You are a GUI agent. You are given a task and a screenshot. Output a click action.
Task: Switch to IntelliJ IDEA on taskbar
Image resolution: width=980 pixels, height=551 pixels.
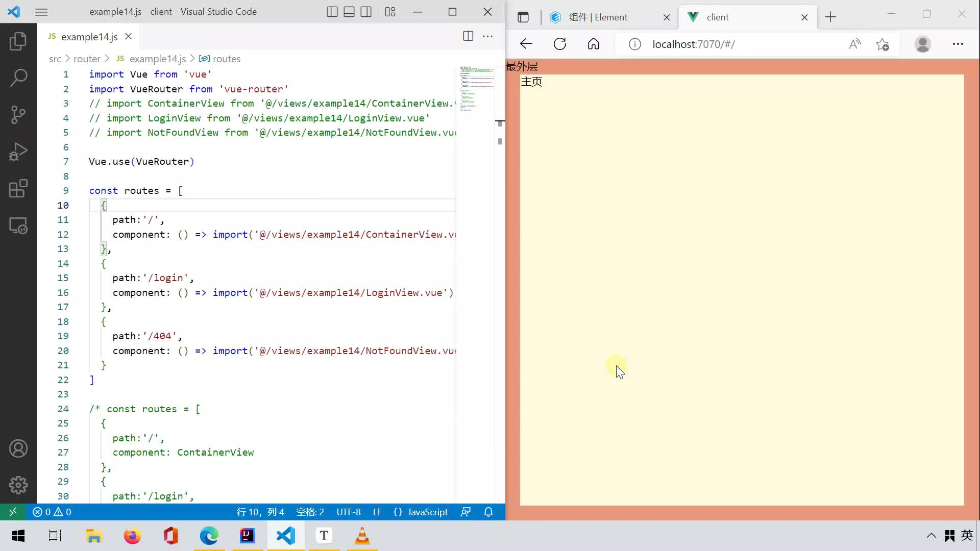tap(247, 536)
